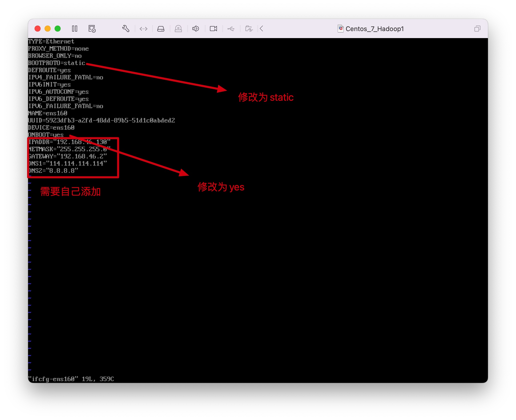The width and height of the screenshot is (516, 420).
Task: Maximize the window with the green button
Action: (x=58, y=29)
